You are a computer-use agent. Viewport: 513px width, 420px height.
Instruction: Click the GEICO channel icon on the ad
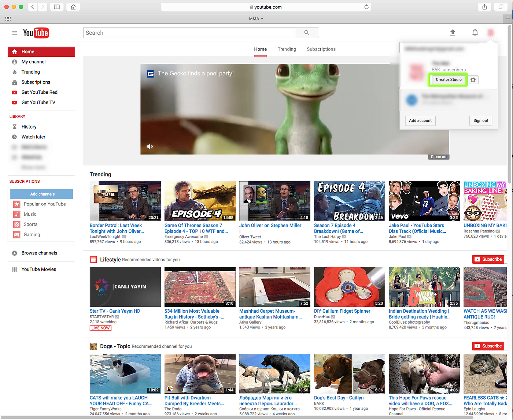(151, 74)
